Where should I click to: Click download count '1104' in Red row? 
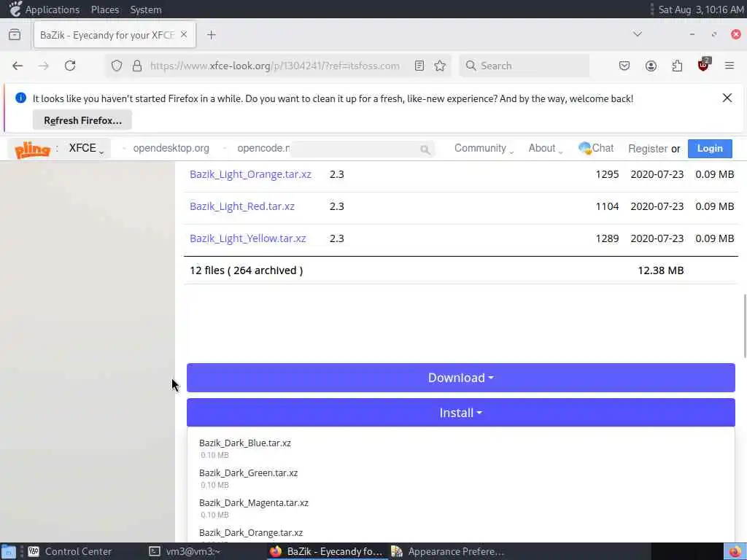click(607, 206)
